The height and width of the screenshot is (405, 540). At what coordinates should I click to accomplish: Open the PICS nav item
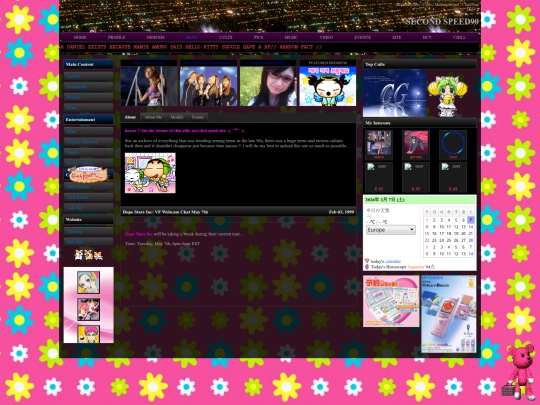click(258, 37)
